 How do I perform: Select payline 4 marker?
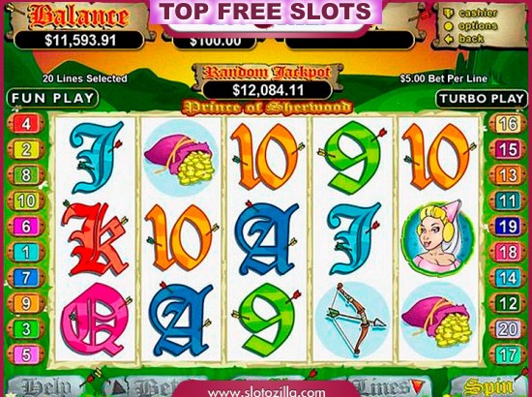pyautogui.click(x=26, y=124)
